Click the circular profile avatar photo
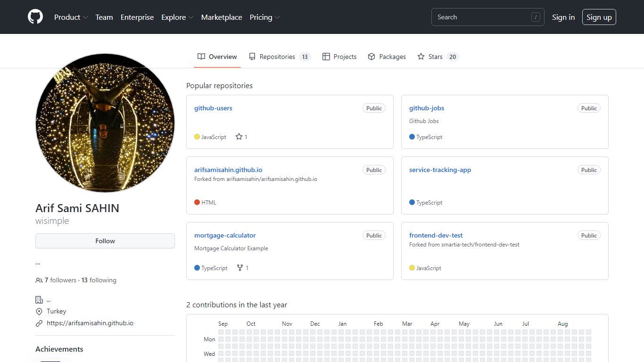Image resolution: width=644 pixels, height=362 pixels. click(x=105, y=123)
